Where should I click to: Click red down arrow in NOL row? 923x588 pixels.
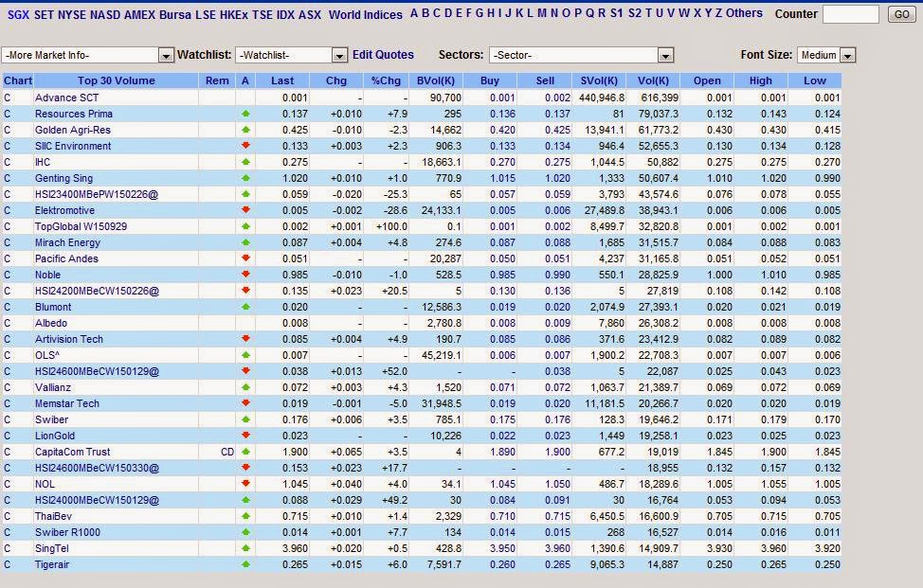[245, 483]
